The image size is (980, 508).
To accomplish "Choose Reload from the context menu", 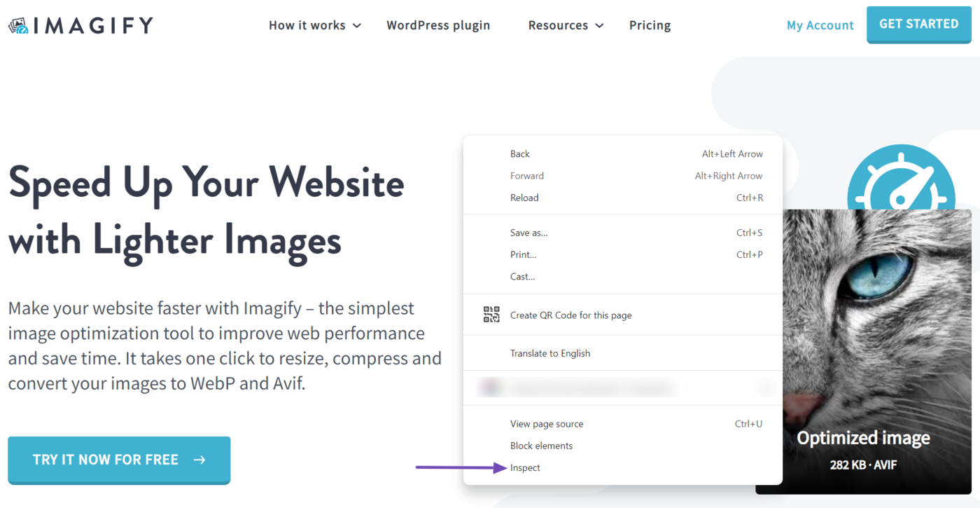I will 623,198.
